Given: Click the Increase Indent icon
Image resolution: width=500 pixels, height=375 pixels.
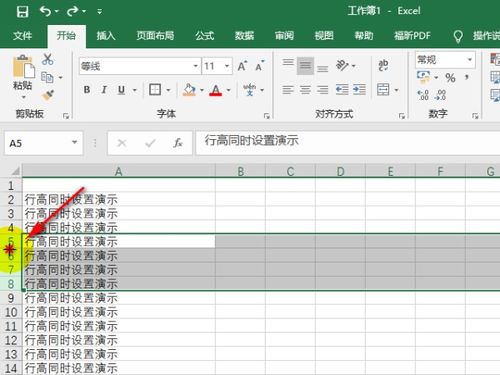Looking at the screenshot, I should [x=359, y=90].
